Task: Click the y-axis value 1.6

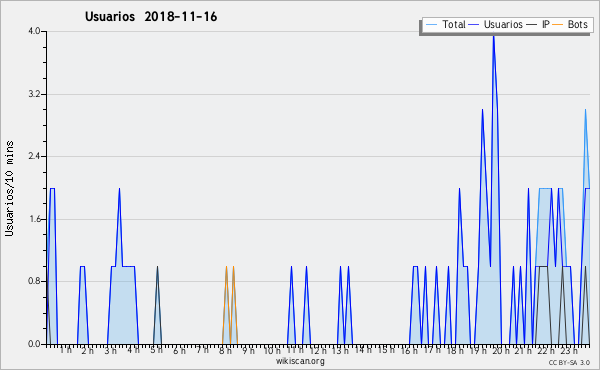Action: (x=34, y=219)
